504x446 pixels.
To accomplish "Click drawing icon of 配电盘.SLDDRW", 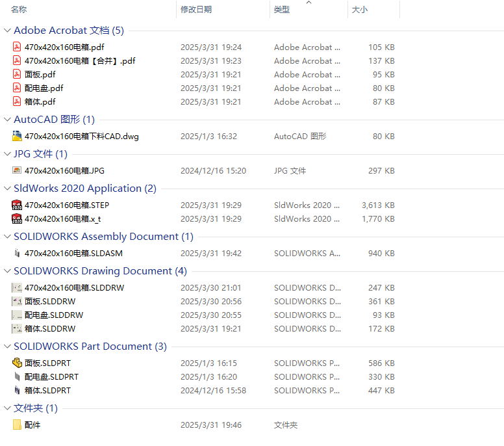I will 17,315.
